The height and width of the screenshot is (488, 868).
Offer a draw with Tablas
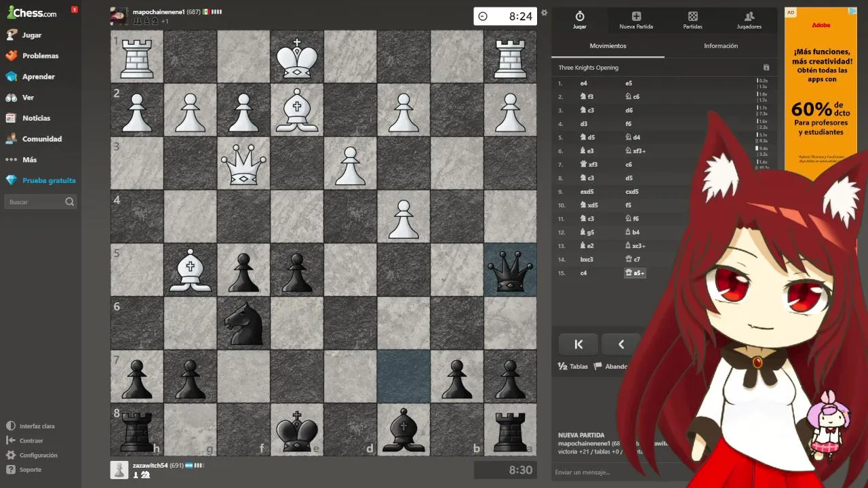pos(573,366)
